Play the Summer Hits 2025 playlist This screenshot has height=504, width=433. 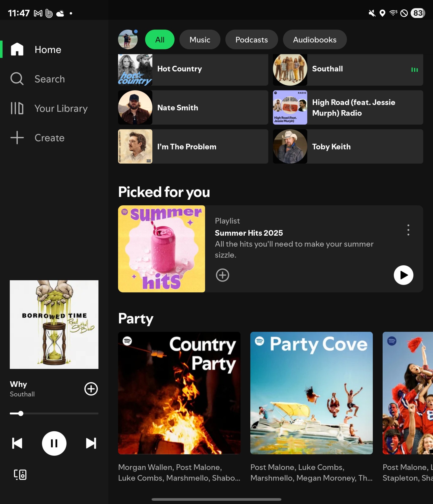pos(403,275)
